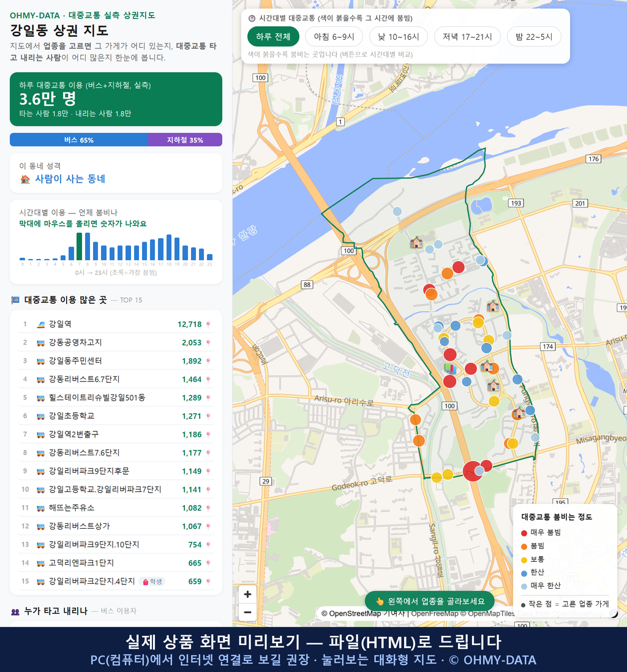This screenshot has width=627, height=672.
Task: Locate 강일동주민센터 using its pin icon
Action: point(208,361)
